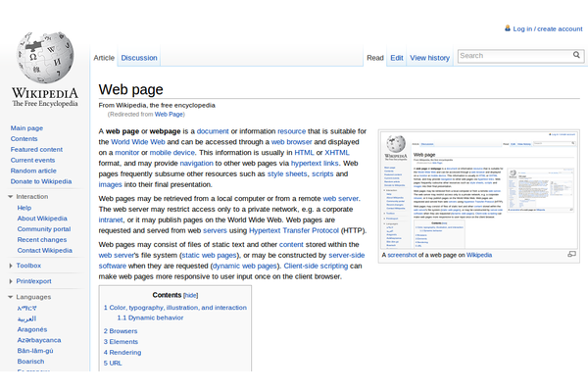
Task: Choose the Amharic language link
Action: (27, 309)
